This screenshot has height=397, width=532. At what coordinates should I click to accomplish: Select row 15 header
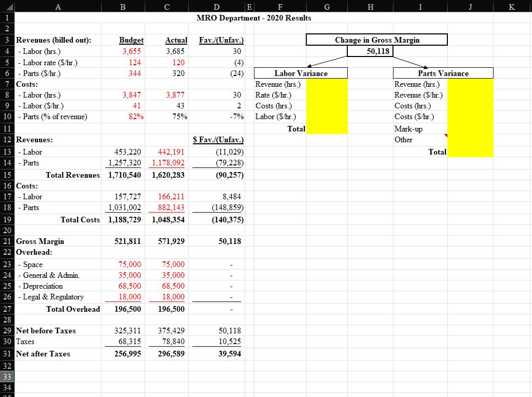(7, 175)
